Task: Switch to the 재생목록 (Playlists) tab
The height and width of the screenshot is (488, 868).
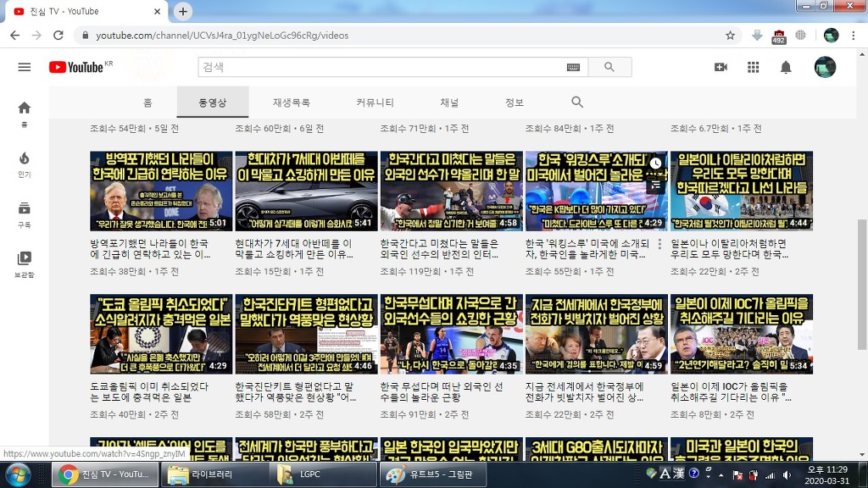Action: tap(291, 103)
